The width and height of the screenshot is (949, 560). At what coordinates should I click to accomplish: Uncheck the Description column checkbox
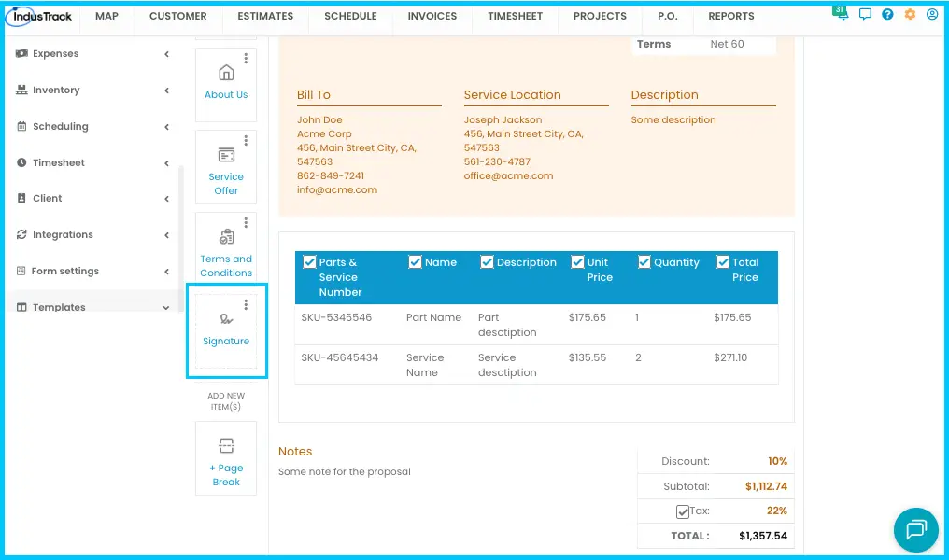tap(487, 262)
